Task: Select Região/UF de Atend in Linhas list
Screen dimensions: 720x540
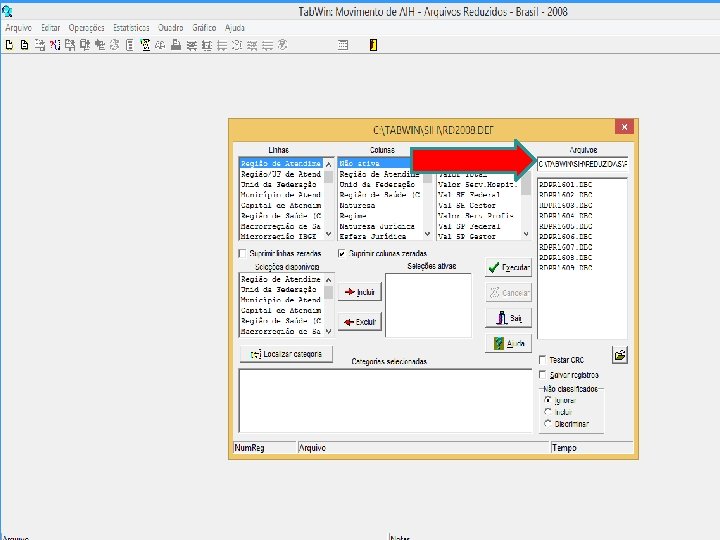Action: click(x=281, y=174)
